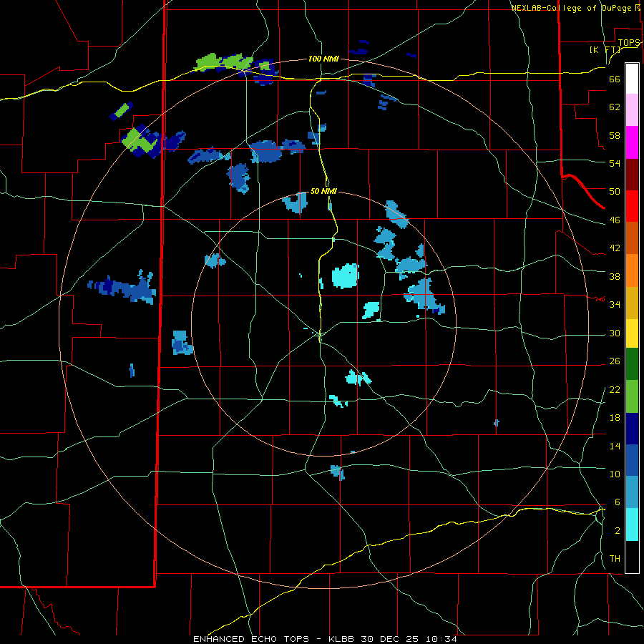The height and width of the screenshot is (644, 644).
Task: Pick the magenta legend color band
Action: 632,142
